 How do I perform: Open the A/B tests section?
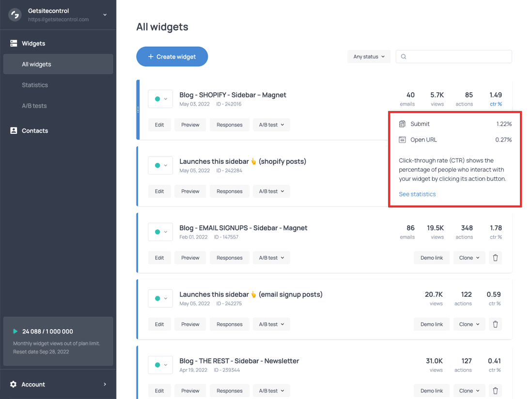[x=34, y=106]
